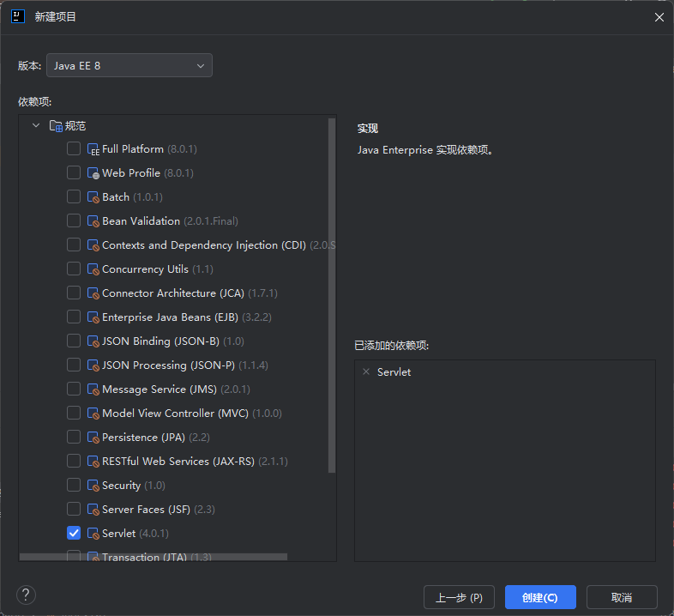Select the Servlet entry in 已添加的依赖项
Image resolution: width=674 pixels, height=616 pixels.
click(394, 372)
